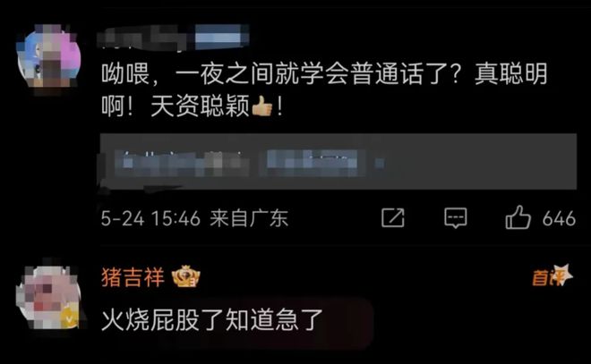Open the top commenter's pixelated avatar
The height and width of the screenshot is (364, 591).
point(48,58)
